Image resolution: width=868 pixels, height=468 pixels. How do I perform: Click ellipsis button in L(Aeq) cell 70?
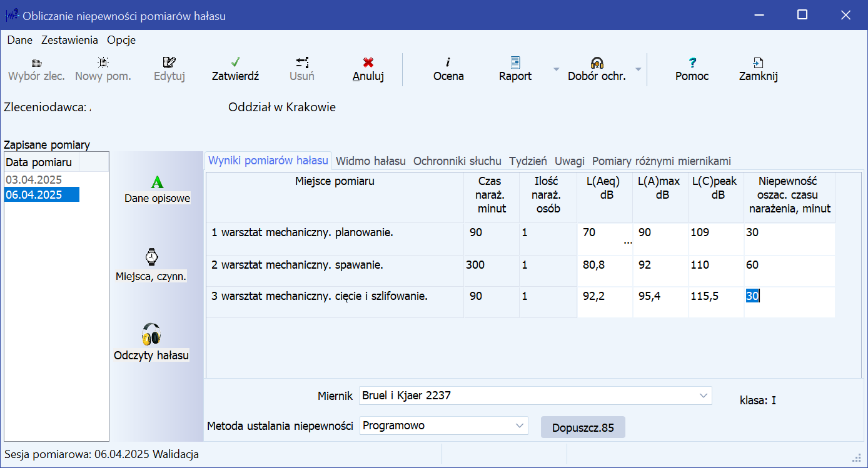pyautogui.click(x=627, y=242)
